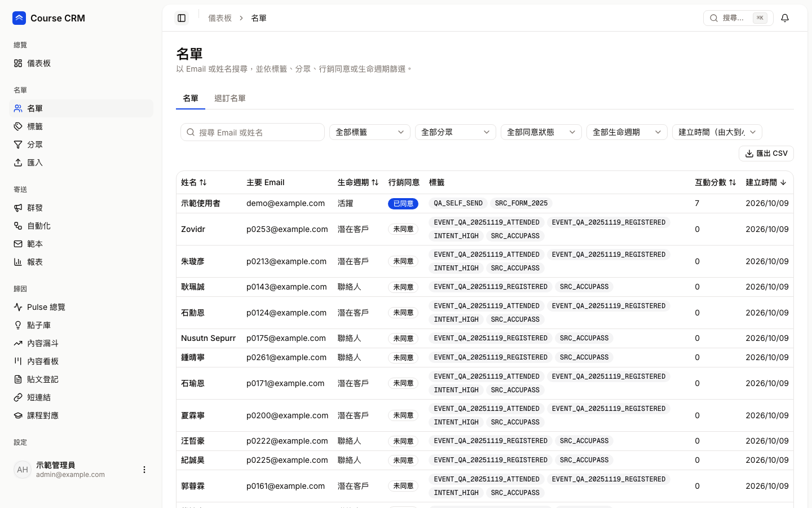Screen dimensions: 812x508
Task: Open the 範本 templates page
Action: click(81, 244)
